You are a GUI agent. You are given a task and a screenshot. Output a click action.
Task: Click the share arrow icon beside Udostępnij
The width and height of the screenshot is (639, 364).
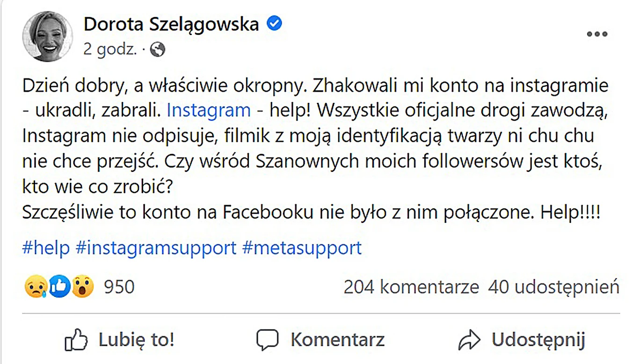pos(472,340)
